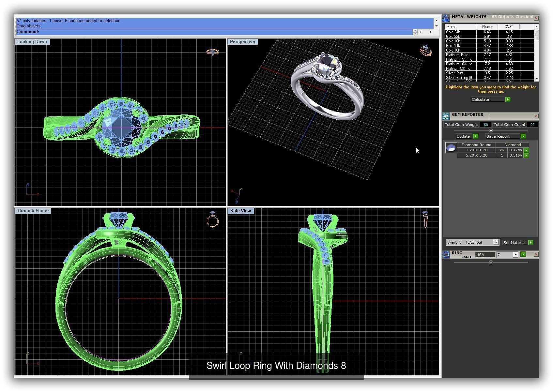553x392 pixels.
Task: Click the Metal column header
Action: [x=460, y=27]
